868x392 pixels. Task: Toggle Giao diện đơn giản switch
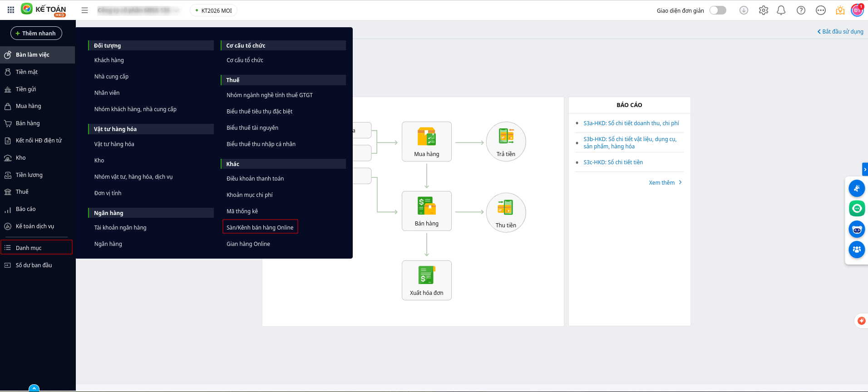pyautogui.click(x=718, y=10)
